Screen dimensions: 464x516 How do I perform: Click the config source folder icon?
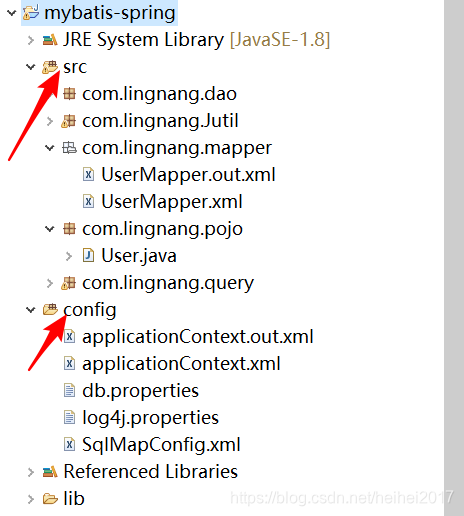(x=50, y=309)
